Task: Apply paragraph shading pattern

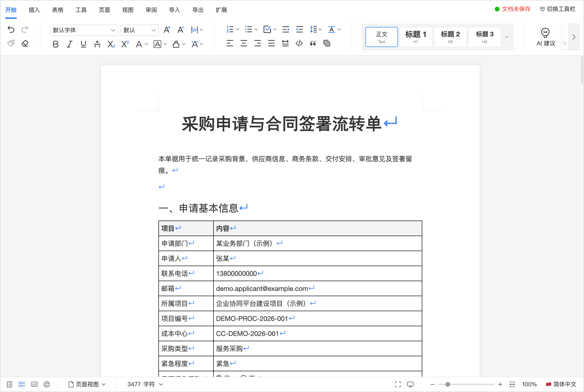Action: pyautogui.click(x=327, y=43)
